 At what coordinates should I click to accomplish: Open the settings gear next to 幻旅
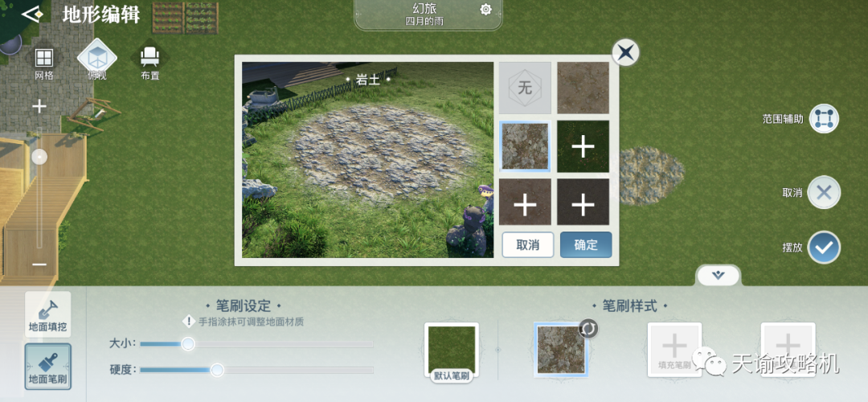click(485, 10)
